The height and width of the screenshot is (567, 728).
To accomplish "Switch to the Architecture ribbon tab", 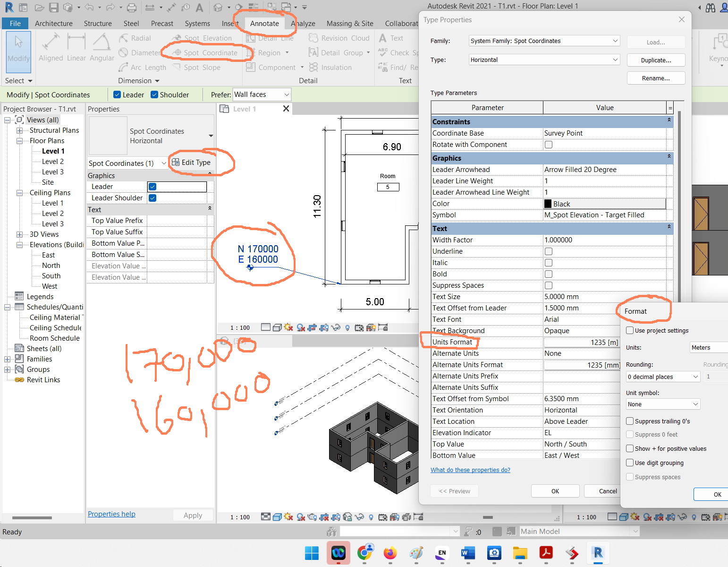I will 53,23.
